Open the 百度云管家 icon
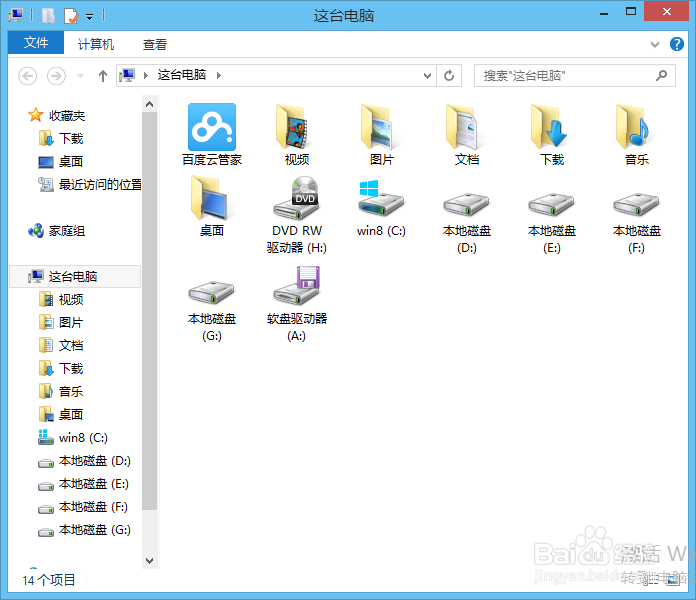 [212, 134]
